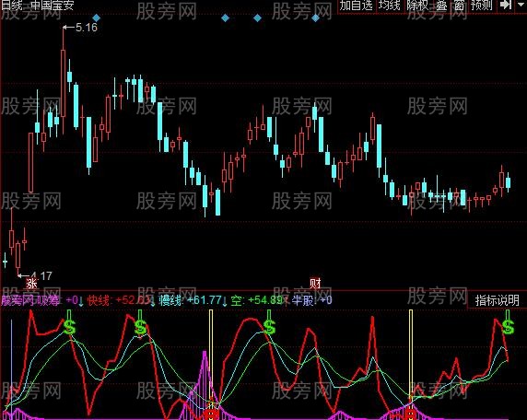
Task: Click the red 财 marker icon
Action: coord(315,284)
